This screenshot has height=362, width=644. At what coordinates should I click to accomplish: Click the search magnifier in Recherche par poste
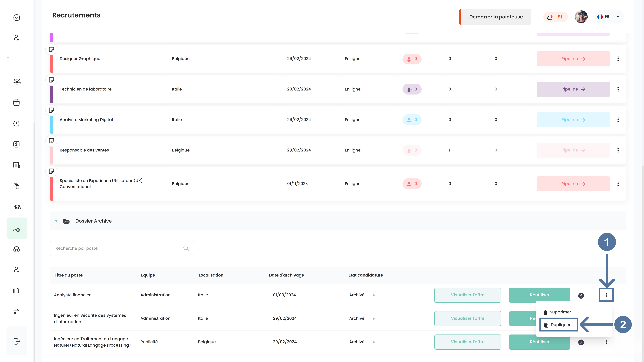186,248
